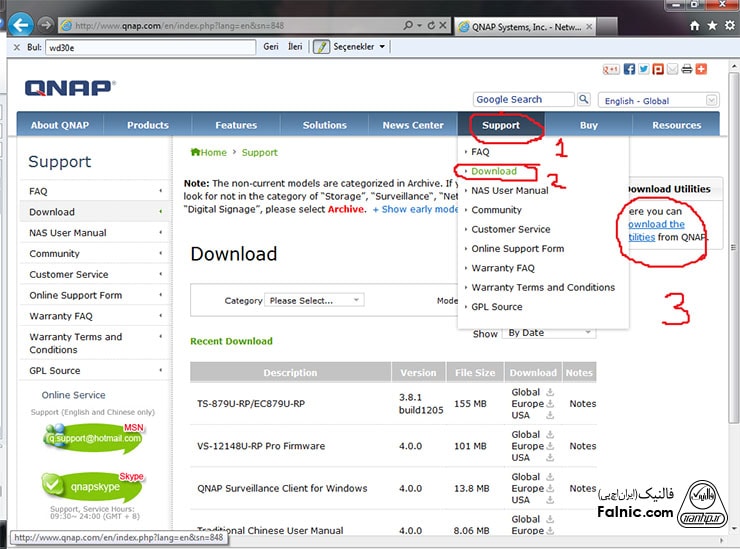740x549 pixels.
Task: Select Download from the Support menu
Action: (494, 171)
